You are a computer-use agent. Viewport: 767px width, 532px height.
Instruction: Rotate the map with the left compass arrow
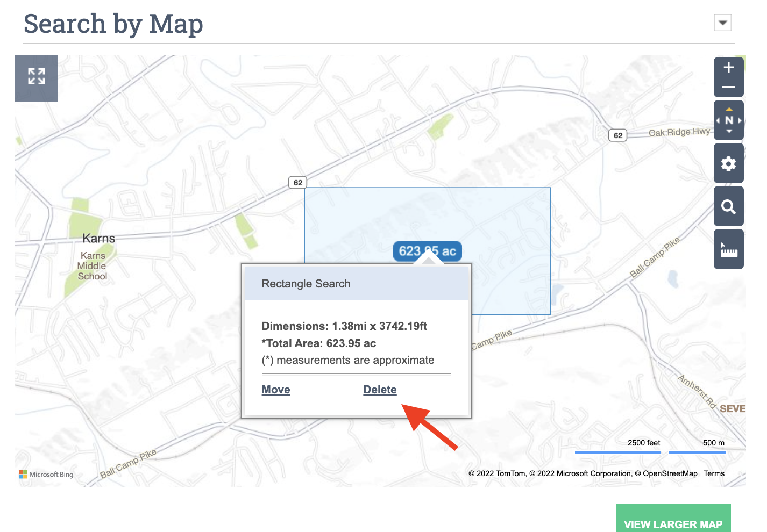pos(719,120)
